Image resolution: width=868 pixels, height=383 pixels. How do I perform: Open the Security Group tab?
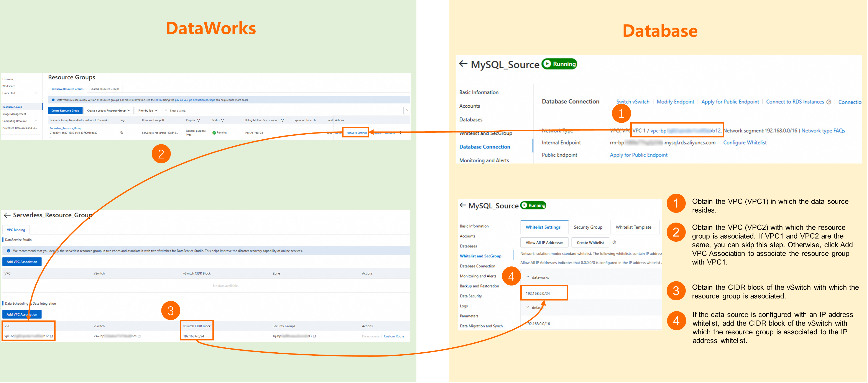tap(588, 228)
